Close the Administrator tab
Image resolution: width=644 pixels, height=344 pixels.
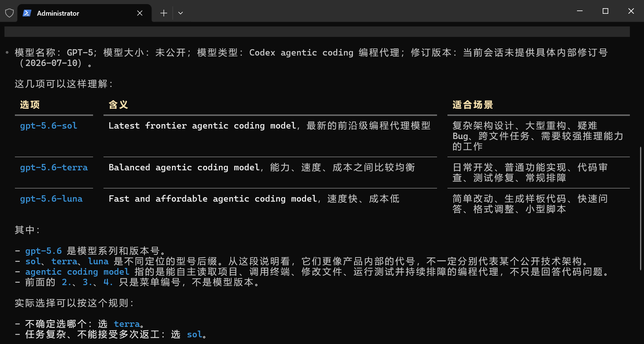(x=140, y=13)
